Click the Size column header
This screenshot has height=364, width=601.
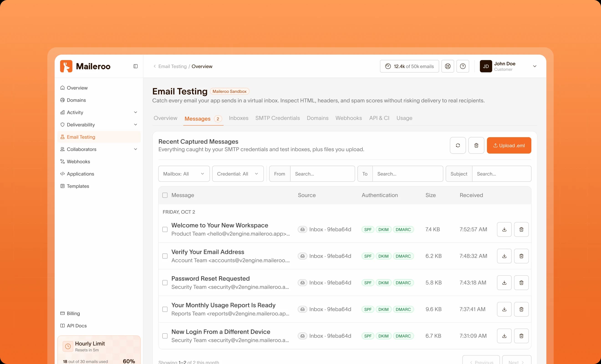(x=430, y=195)
